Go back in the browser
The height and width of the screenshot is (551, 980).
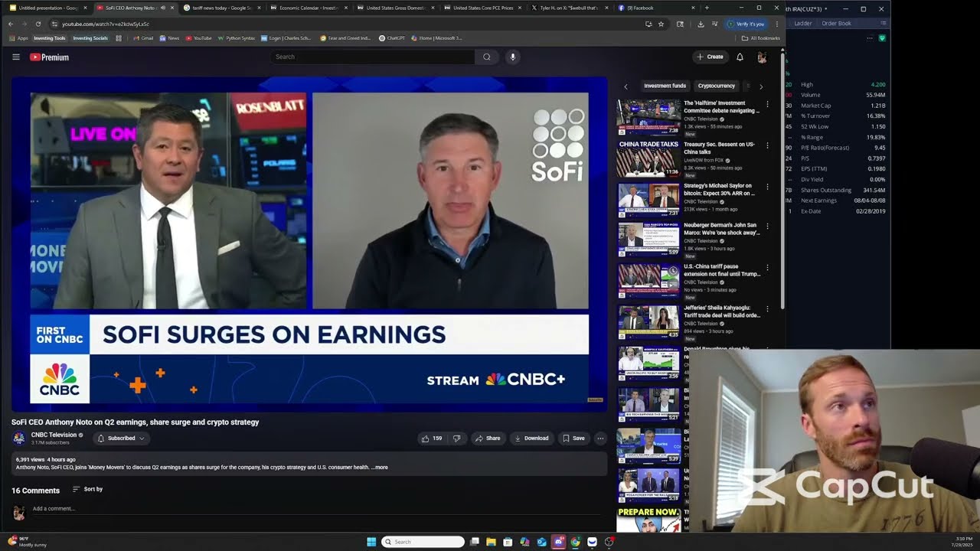[11, 24]
